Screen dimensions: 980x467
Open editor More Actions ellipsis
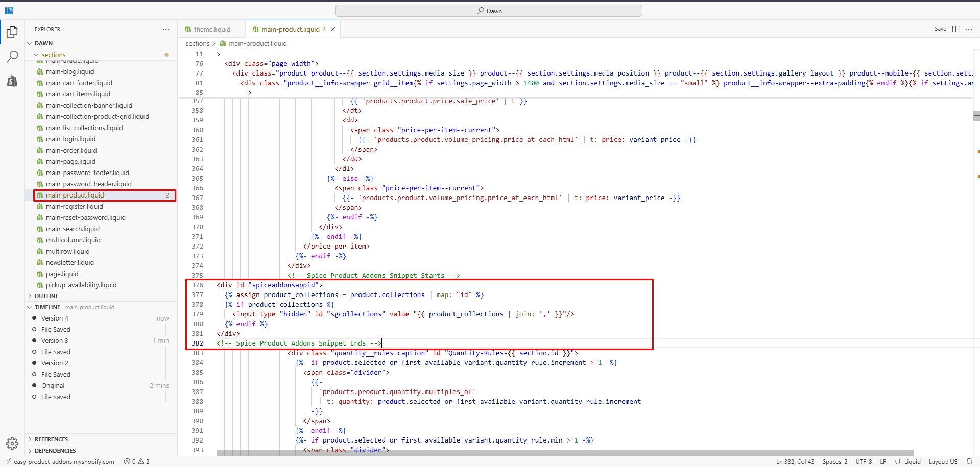tap(969, 29)
